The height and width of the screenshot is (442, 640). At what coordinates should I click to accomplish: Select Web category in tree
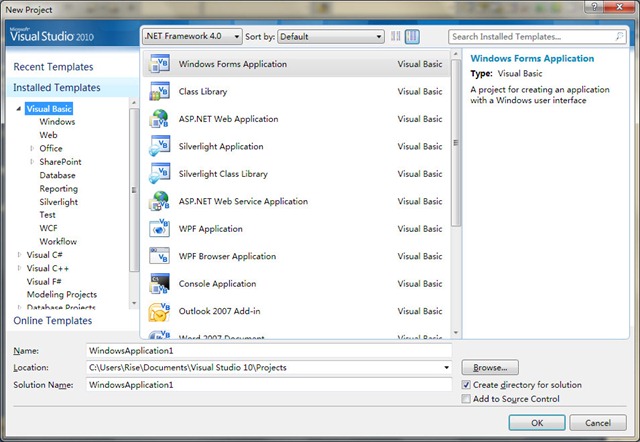point(48,135)
